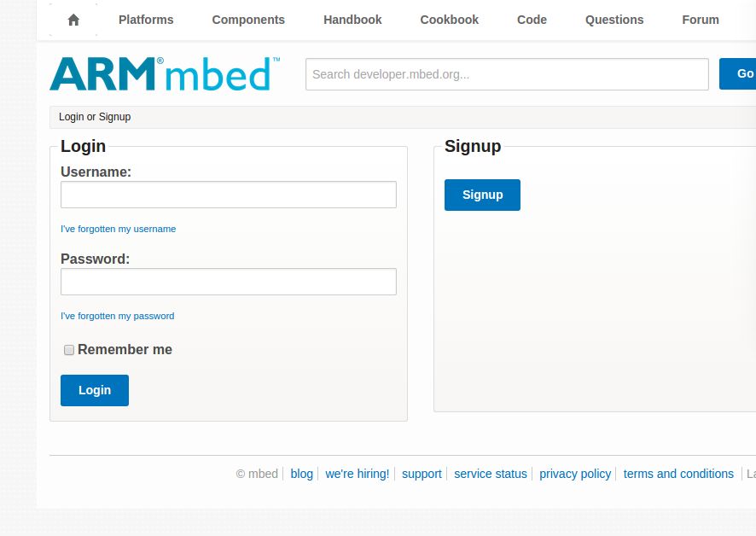The image size is (756, 536).
Task: Follow the forgotten username link
Action: 118,229
